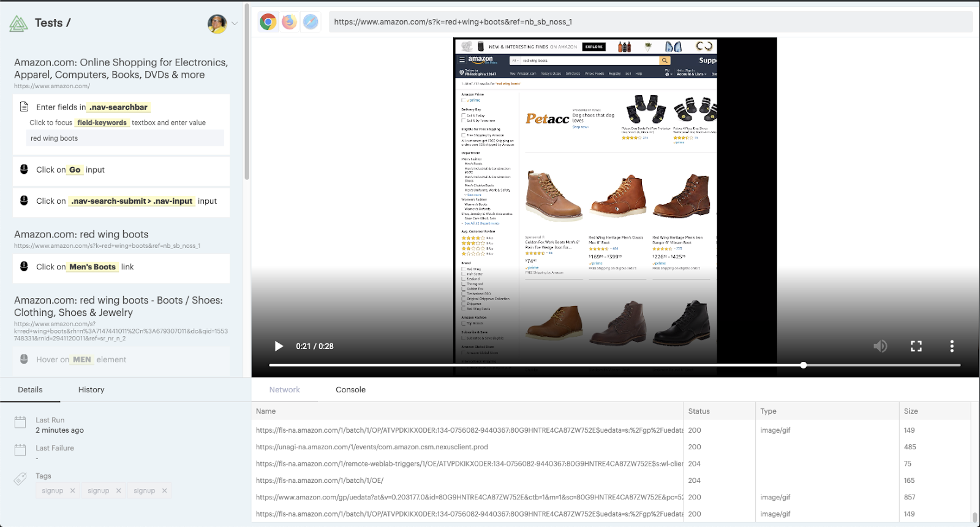Open the https://www.amazon.com/ link
Image resolution: width=980 pixels, height=527 pixels.
click(52, 86)
